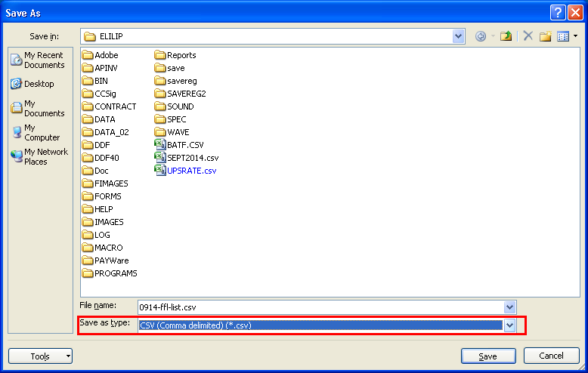
Task: Select the CCSig folder
Action: point(99,94)
